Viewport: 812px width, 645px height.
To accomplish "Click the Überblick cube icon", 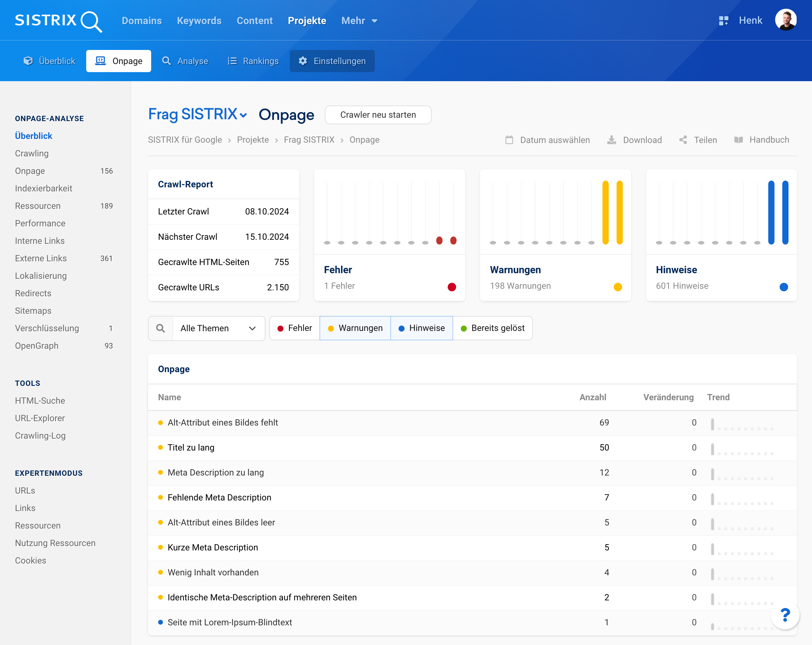I will 28,61.
